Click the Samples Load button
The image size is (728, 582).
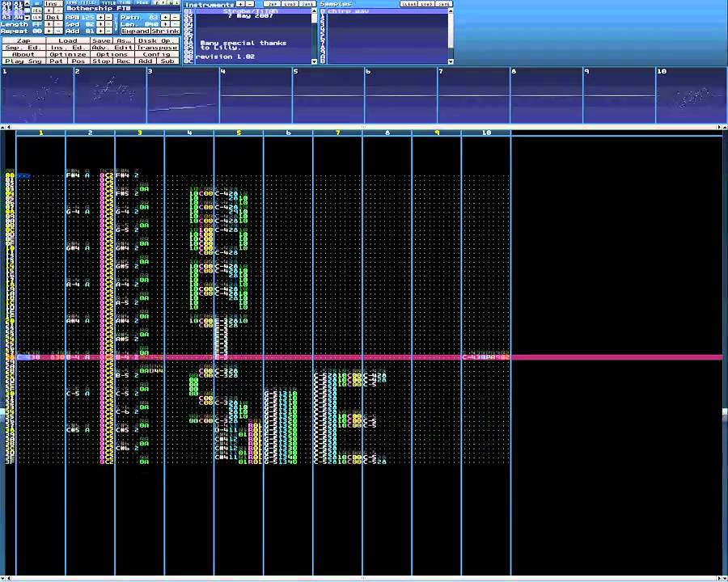click(x=426, y=4)
